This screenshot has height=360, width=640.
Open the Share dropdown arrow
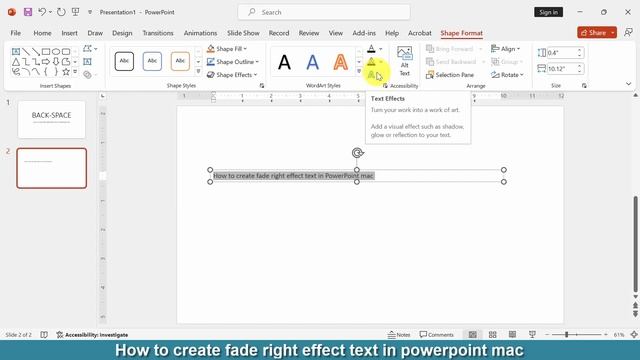tap(613, 33)
